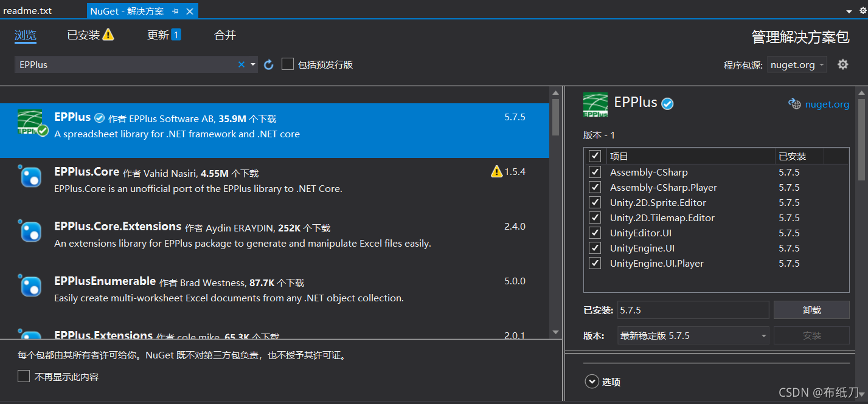Click the EPPlus.Core package icon
Viewport: 868px width, 404px height.
(x=30, y=176)
